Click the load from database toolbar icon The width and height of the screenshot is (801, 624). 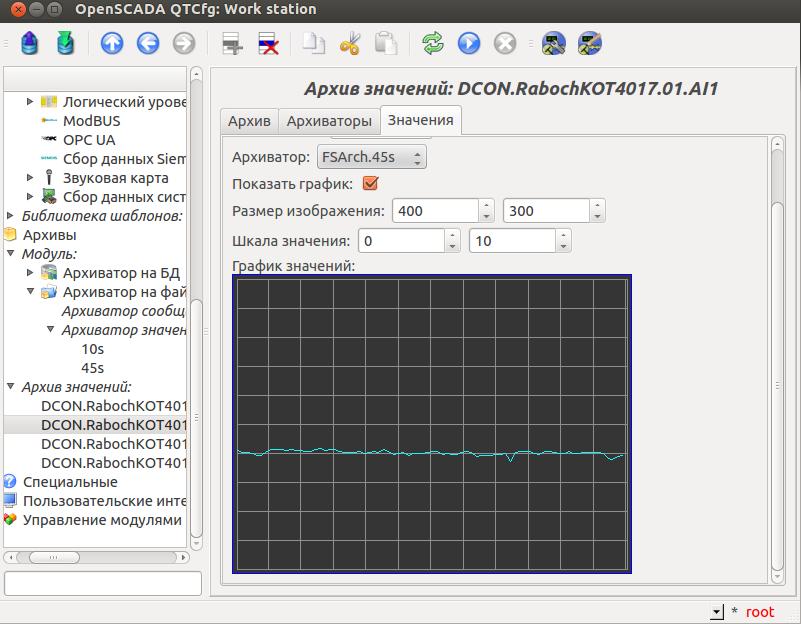tap(30, 43)
